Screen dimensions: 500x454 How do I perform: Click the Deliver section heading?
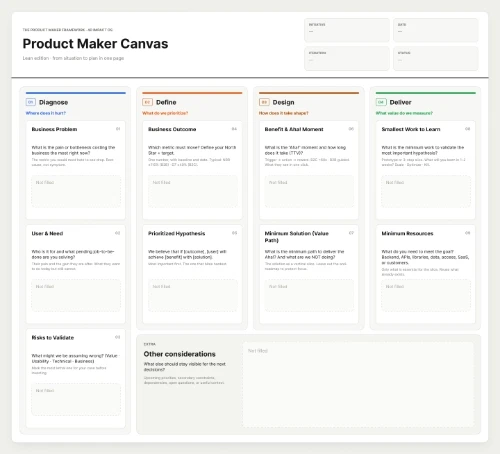point(400,102)
